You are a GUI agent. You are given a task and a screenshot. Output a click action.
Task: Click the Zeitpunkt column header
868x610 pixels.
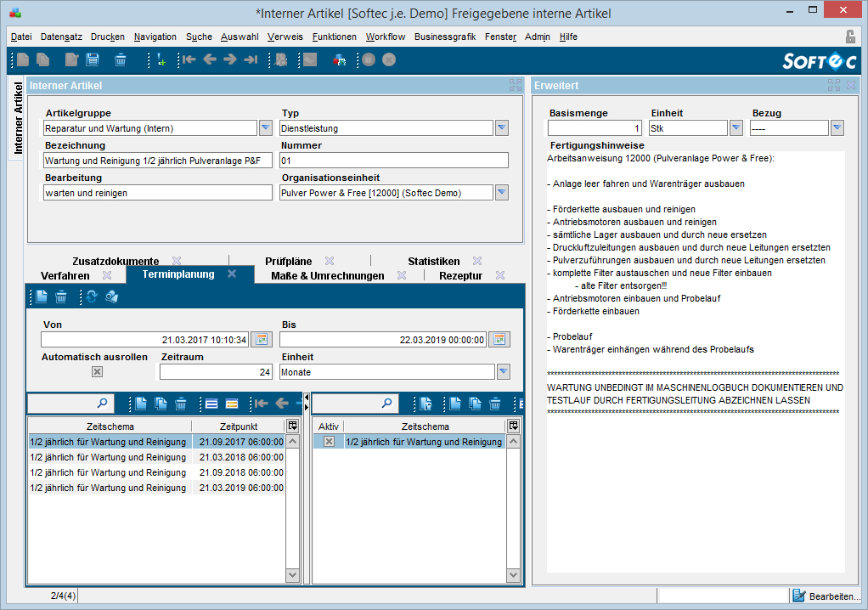tap(238, 426)
